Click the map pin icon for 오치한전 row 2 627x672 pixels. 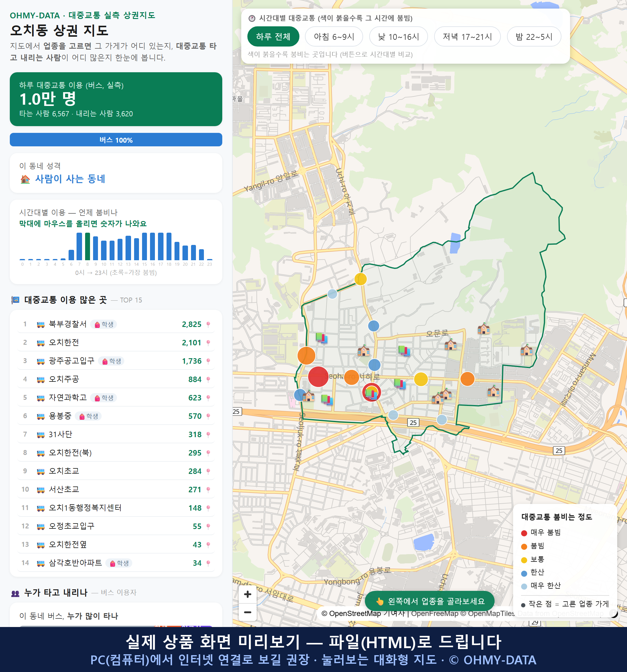208,343
